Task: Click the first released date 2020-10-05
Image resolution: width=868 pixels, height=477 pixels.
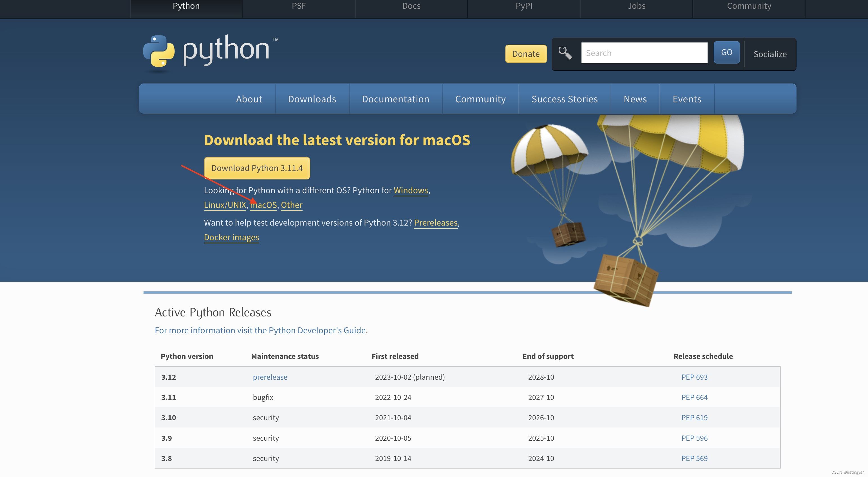Action: [393, 438]
